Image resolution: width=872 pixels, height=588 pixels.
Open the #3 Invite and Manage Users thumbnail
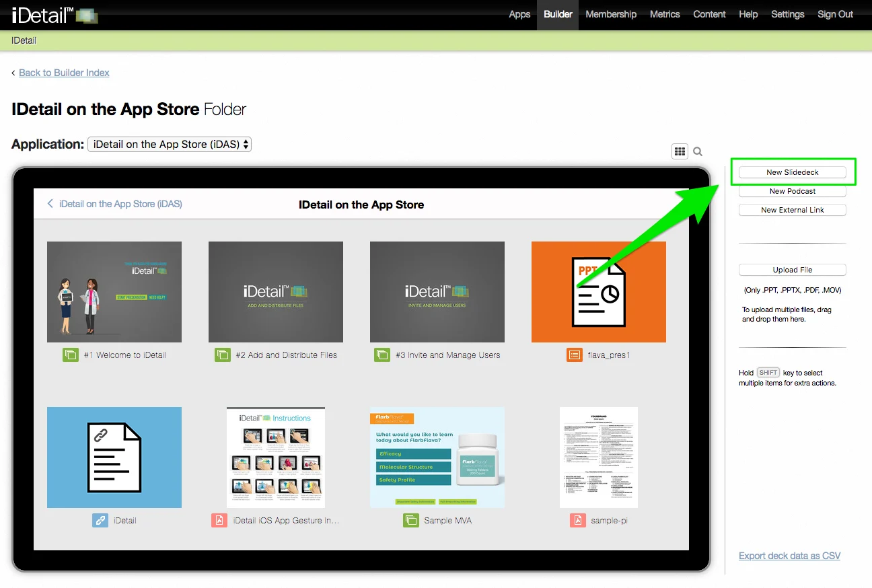pos(437,292)
